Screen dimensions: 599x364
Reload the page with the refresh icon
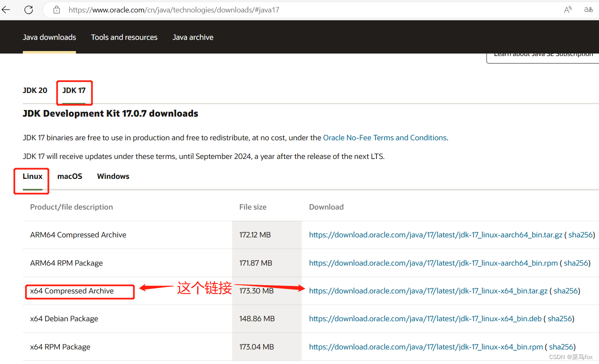(x=29, y=10)
